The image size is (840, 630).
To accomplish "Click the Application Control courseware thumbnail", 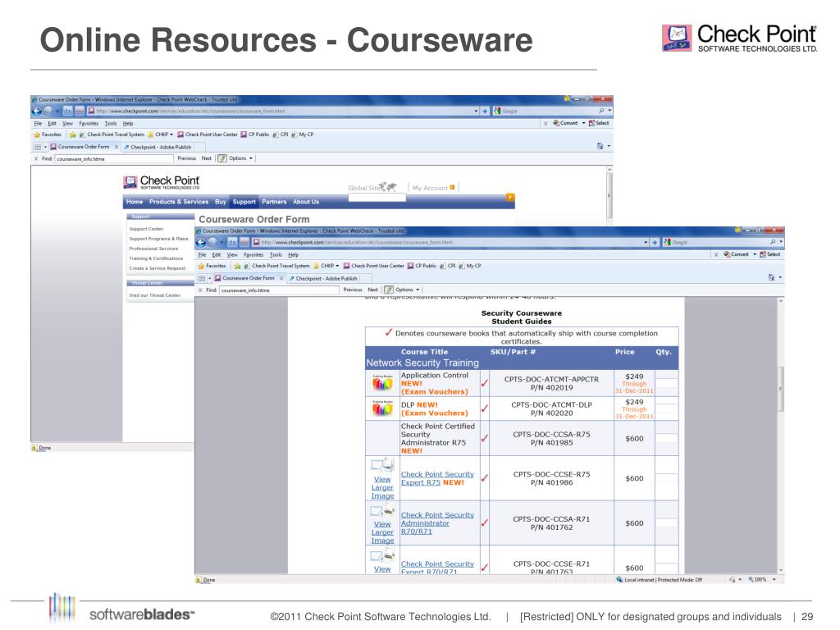I will click(382, 382).
